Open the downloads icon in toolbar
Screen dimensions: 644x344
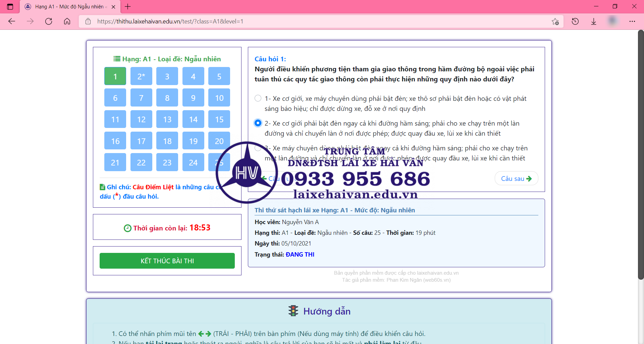click(594, 21)
